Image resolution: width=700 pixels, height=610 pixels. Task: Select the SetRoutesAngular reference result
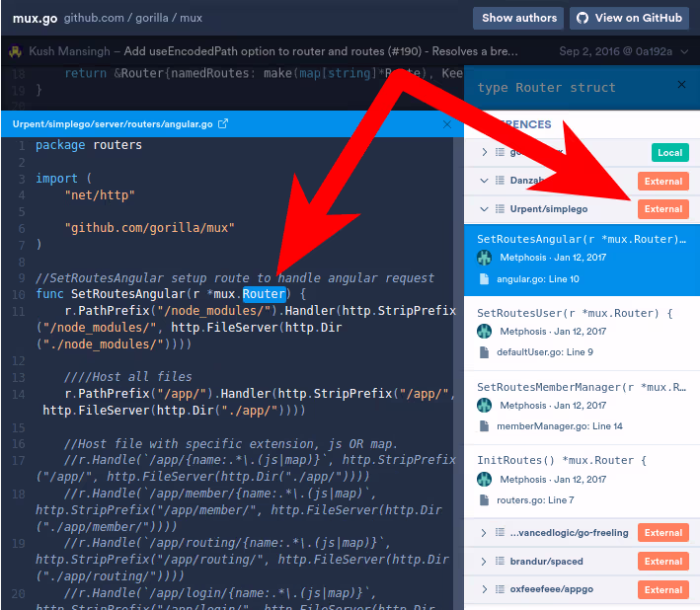tap(582, 260)
